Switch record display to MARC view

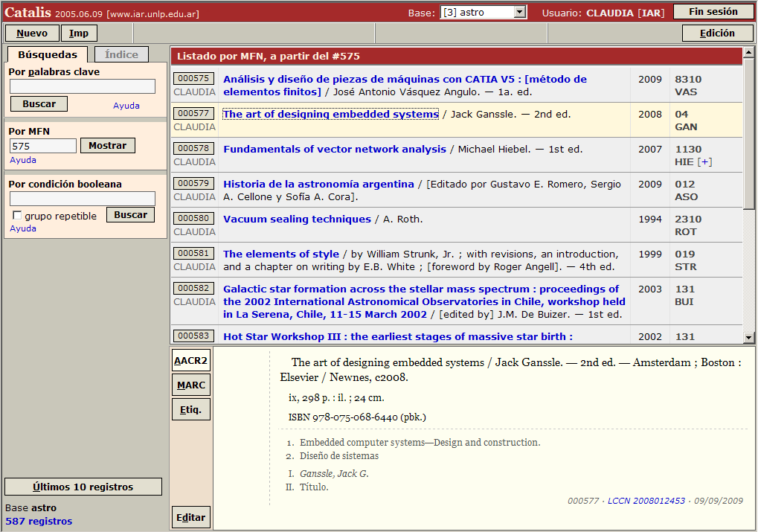(x=191, y=385)
